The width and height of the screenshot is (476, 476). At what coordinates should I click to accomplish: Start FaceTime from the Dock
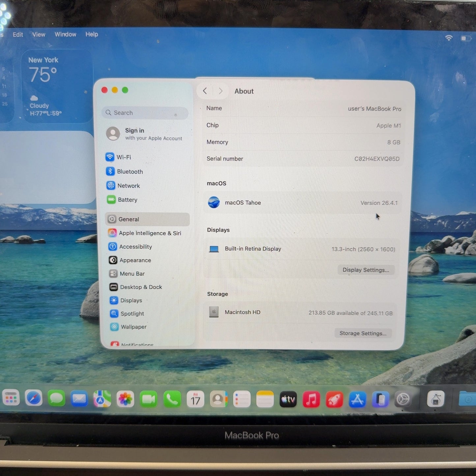pyautogui.click(x=149, y=399)
